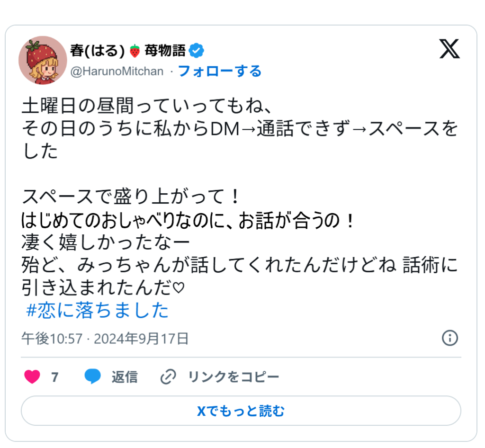
Task: Click the 返信 reply label
Action: pyautogui.click(x=125, y=377)
